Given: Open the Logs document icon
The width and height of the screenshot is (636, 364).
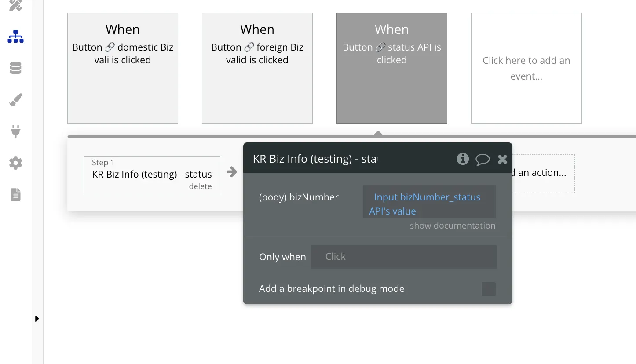Looking at the screenshot, I should pos(15,194).
